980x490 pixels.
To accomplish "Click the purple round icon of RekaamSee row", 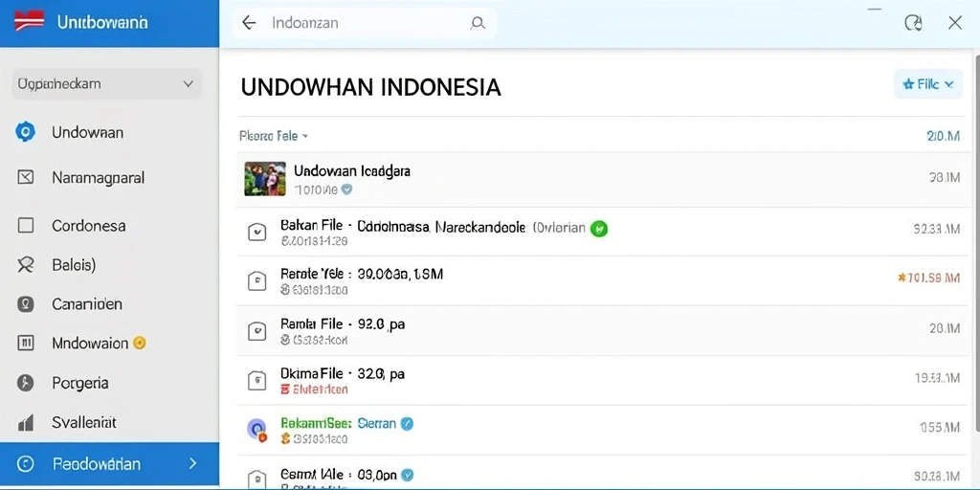I will coord(256,429).
